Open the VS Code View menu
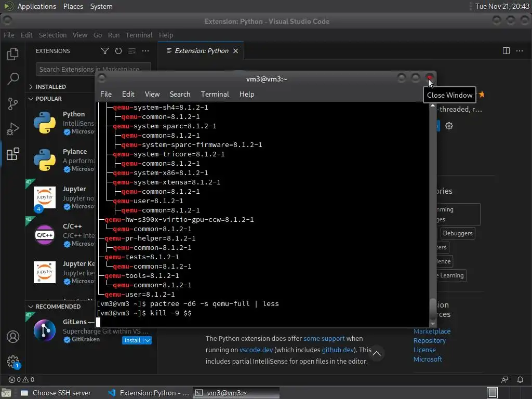This screenshot has height=399, width=532. click(79, 35)
